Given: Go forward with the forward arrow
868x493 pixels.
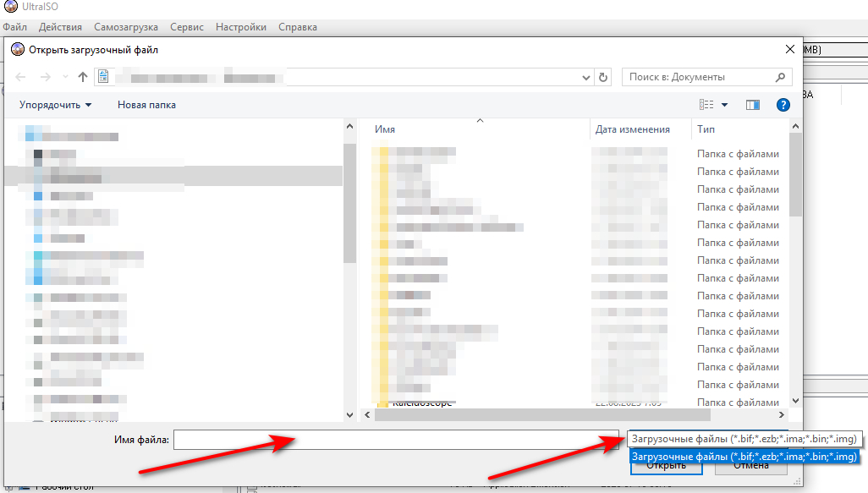Looking at the screenshot, I should coord(46,77).
